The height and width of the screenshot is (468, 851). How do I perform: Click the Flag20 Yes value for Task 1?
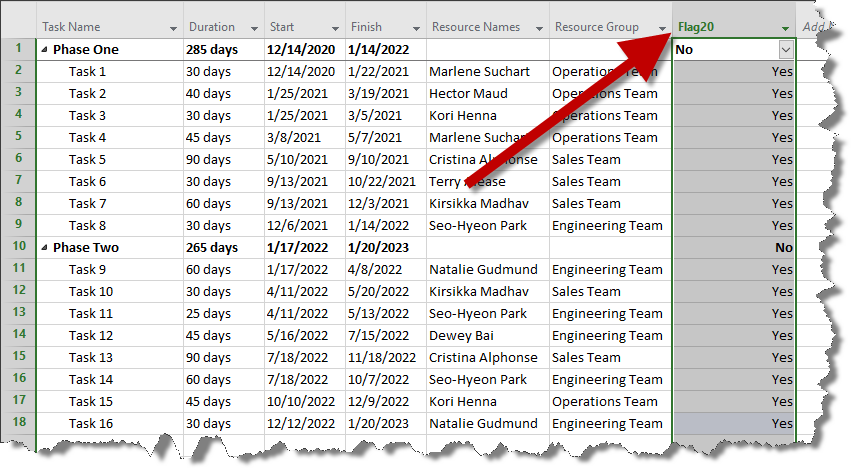[x=734, y=72]
